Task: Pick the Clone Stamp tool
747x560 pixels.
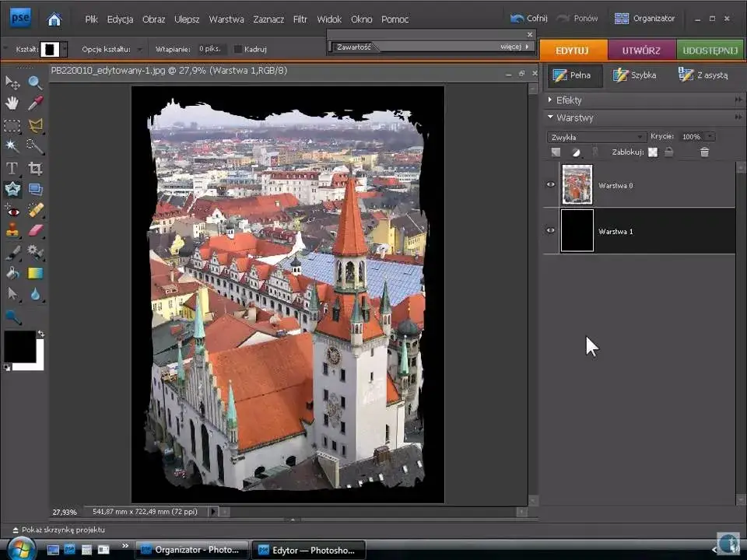Action: pyautogui.click(x=12, y=231)
